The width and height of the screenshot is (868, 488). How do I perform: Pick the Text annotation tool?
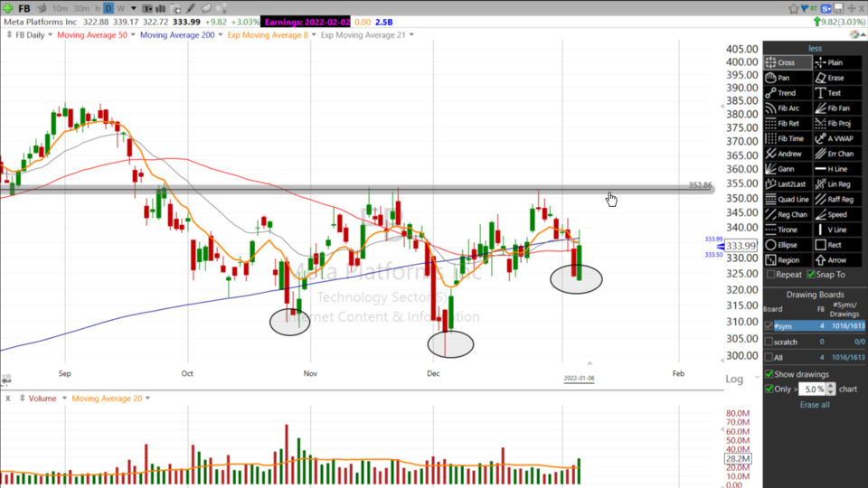[838, 93]
